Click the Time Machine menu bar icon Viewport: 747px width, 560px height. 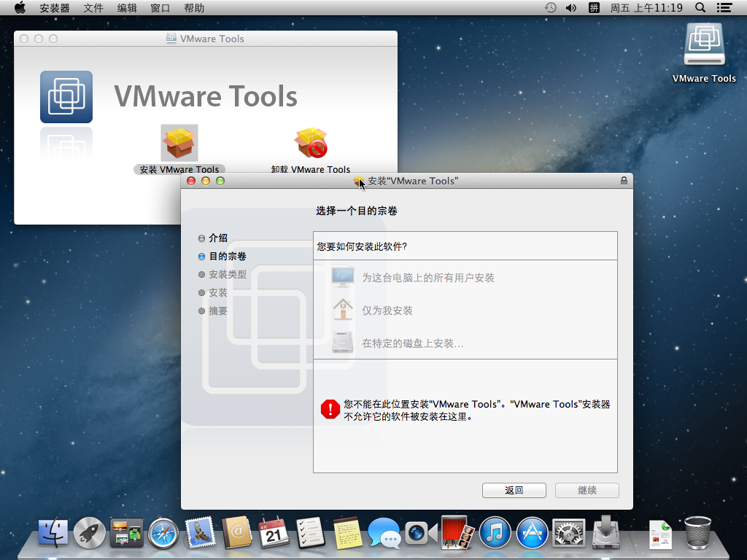coord(550,7)
